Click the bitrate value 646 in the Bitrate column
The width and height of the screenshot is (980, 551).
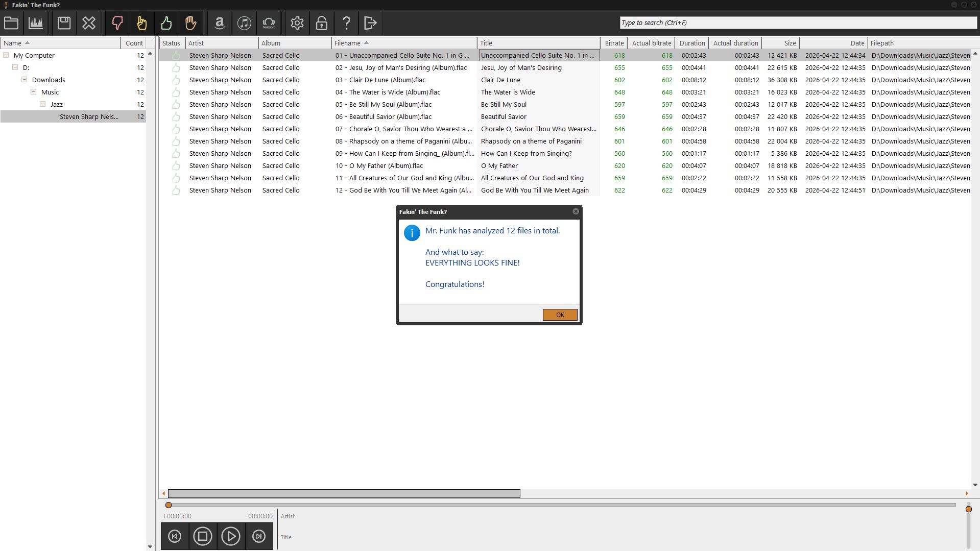pos(619,129)
